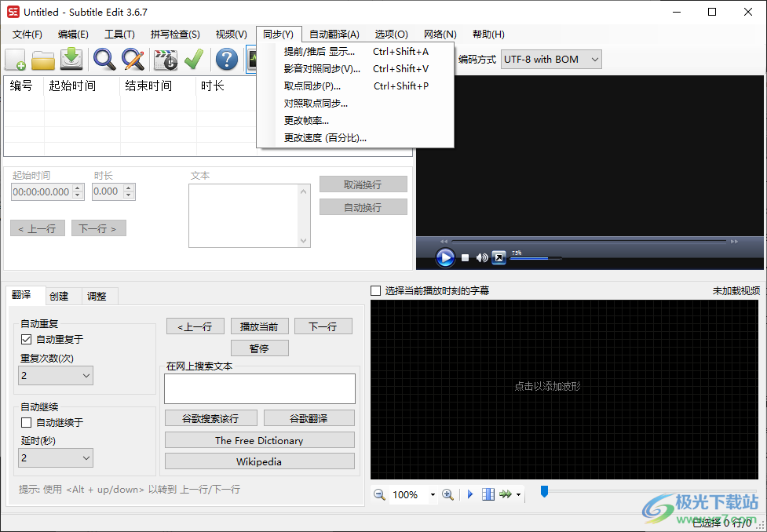Screen dimensions: 767x532
Task: Check 选择当前播放时刻的字幕 option
Action: click(x=376, y=291)
